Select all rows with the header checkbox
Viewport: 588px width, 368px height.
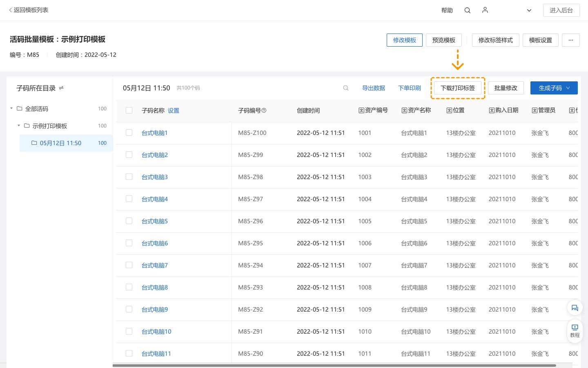click(x=129, y=110)
